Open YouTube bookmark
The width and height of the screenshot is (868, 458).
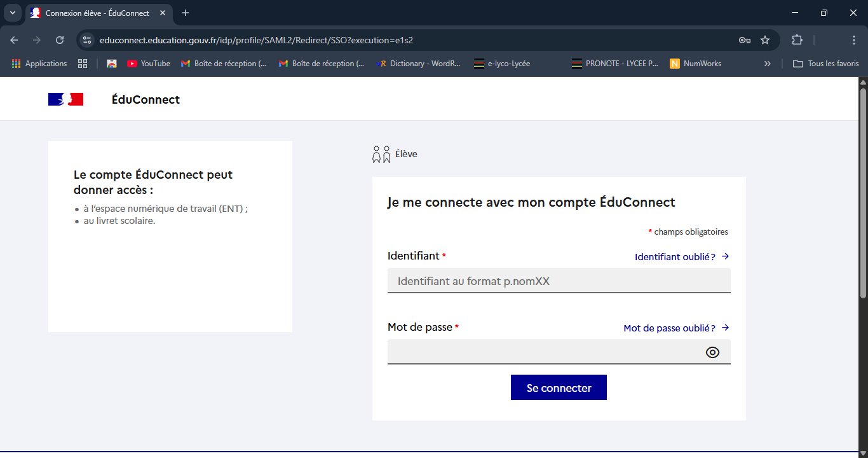(149, 64)
